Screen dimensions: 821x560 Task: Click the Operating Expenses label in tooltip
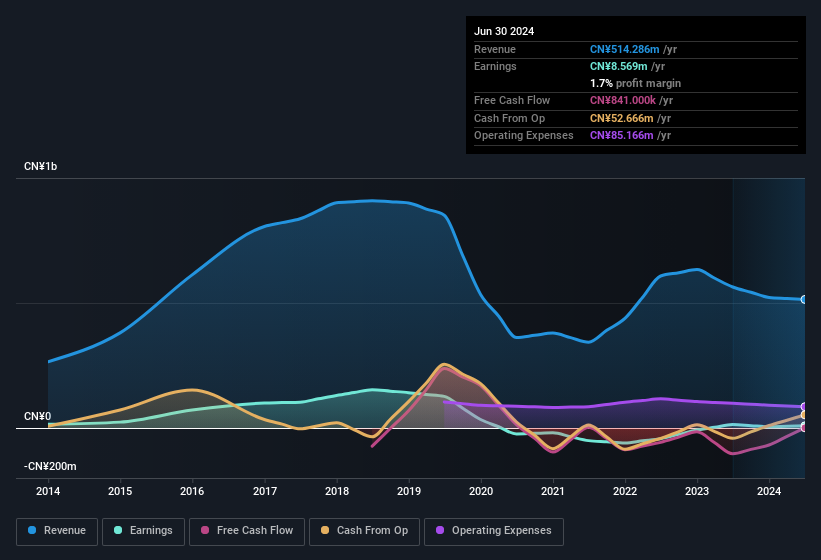tap(524, 136)
